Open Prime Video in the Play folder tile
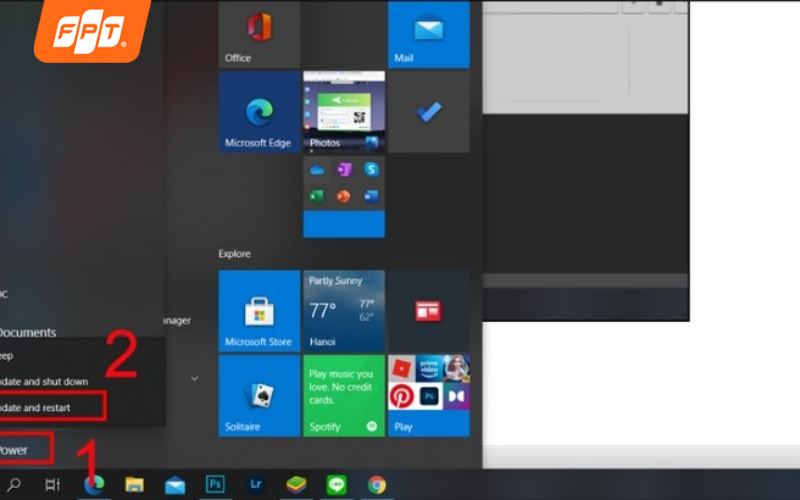This screenshot has width=800, height=500. pos(429,369)
